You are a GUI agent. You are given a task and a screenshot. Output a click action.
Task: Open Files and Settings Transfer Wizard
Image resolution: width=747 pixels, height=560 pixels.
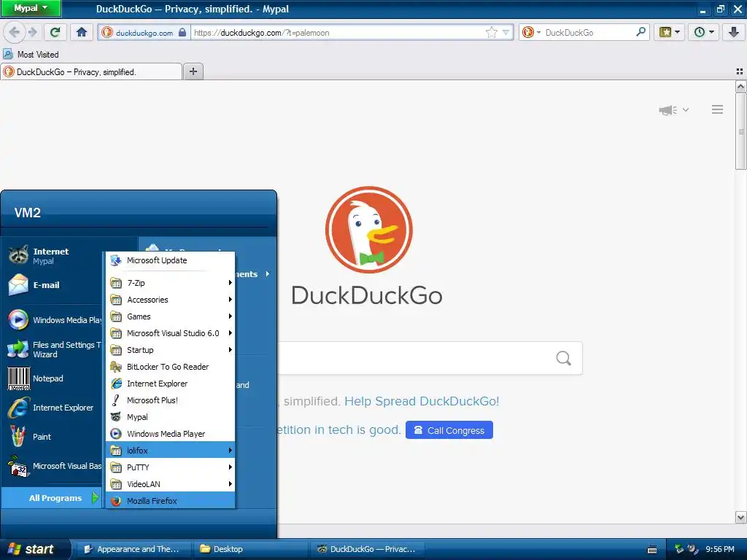[53, 349]
